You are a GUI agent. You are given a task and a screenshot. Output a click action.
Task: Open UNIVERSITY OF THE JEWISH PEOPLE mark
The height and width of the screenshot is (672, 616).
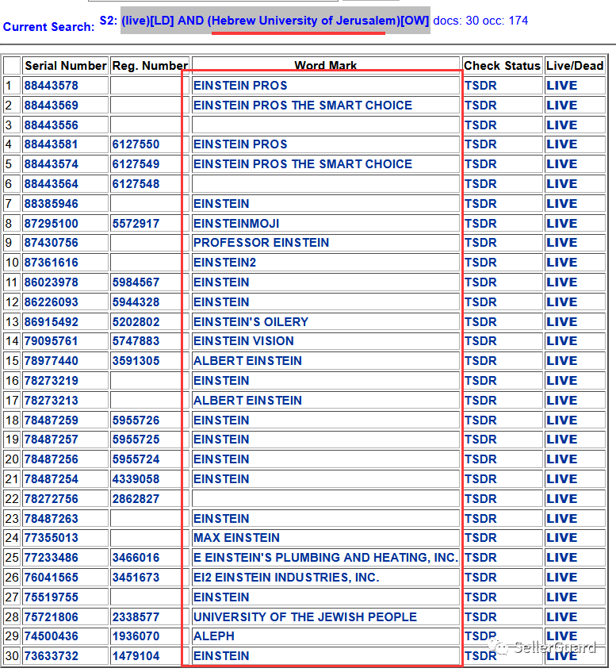305,616
